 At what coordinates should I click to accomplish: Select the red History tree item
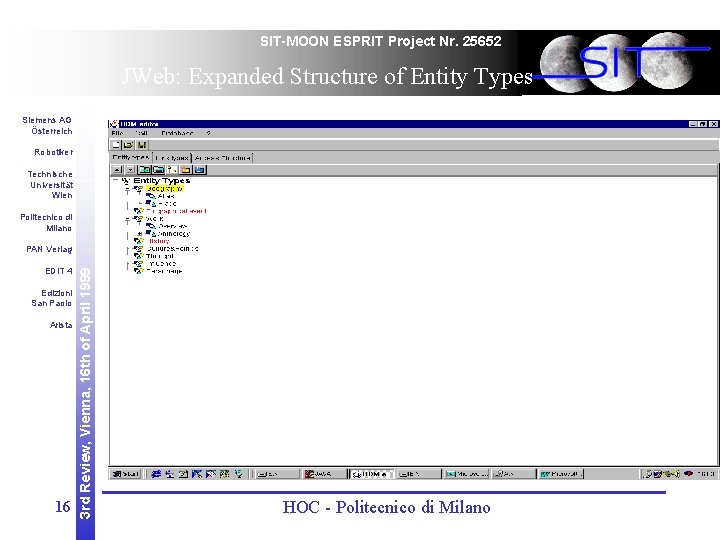coord(159,241)
